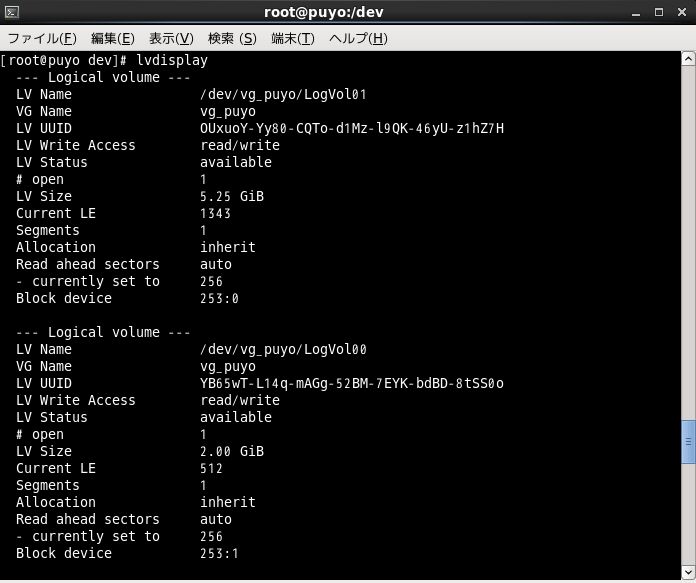Viewport: 696px width, 583px height.
Task: Click the [root@puyo dev]# prompt
Action: [64, 60]
